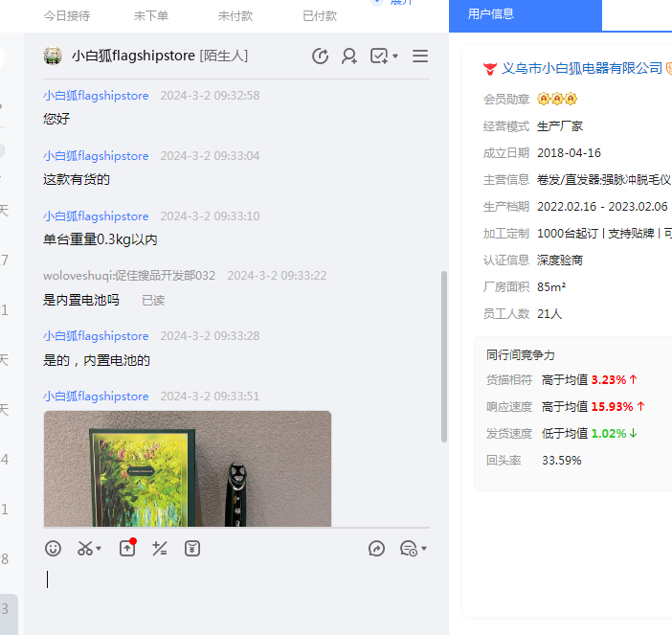Click the message 这款有货的
This screenshot has height=635, width=672.
click(x=77, y=179)
